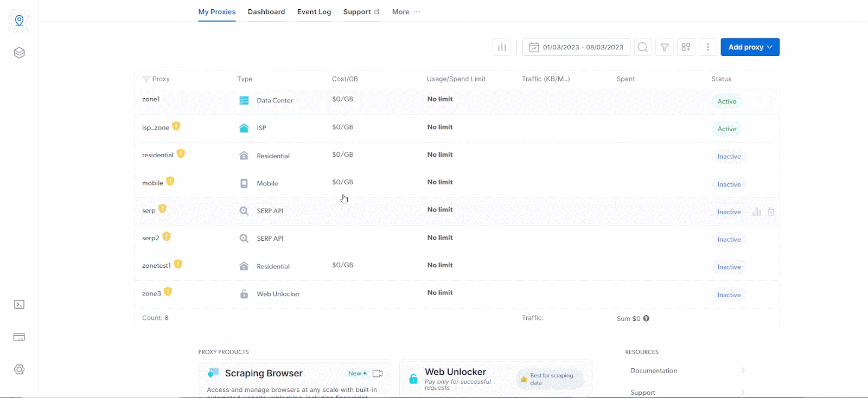
Task: Click the Sum help question mark icon
Action: 646,318
